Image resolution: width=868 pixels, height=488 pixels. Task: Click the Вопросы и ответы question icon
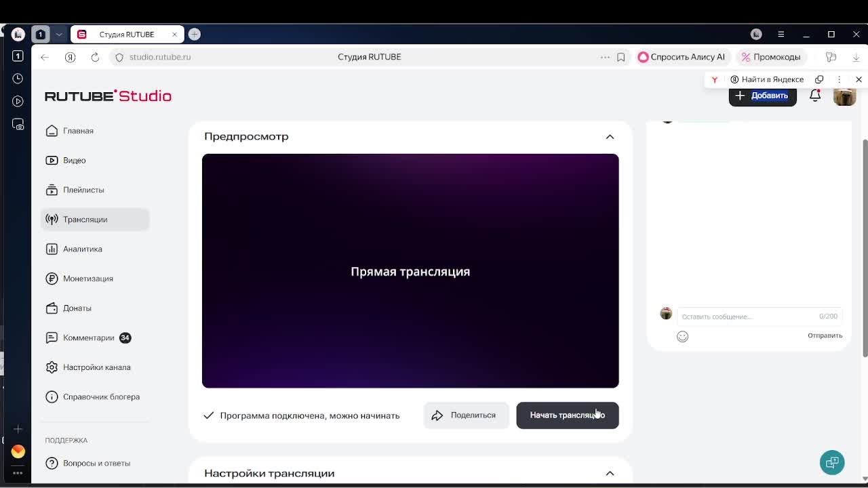[52, 463]
